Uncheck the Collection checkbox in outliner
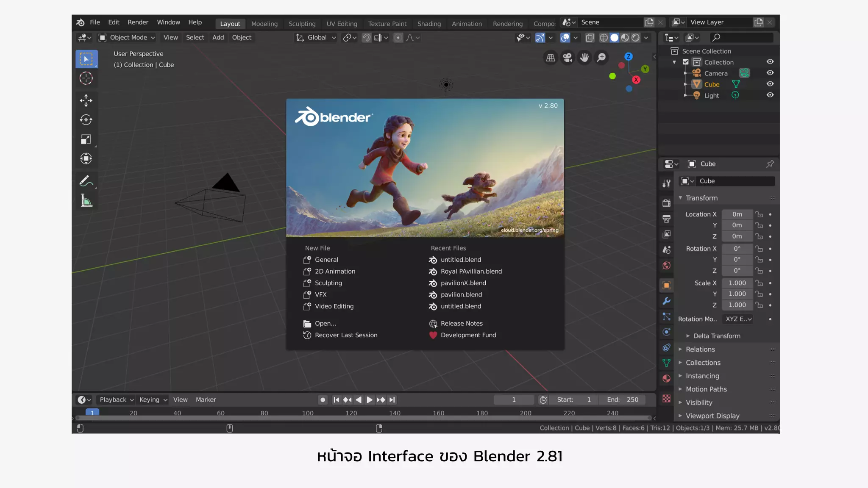 coord(685,62)
